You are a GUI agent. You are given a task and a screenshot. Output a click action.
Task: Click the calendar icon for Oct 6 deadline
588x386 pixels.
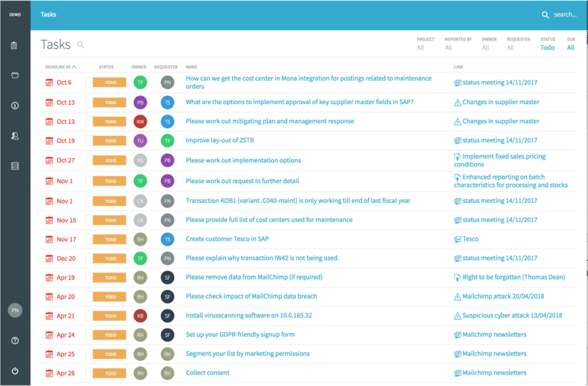click(x=49, y=83)
